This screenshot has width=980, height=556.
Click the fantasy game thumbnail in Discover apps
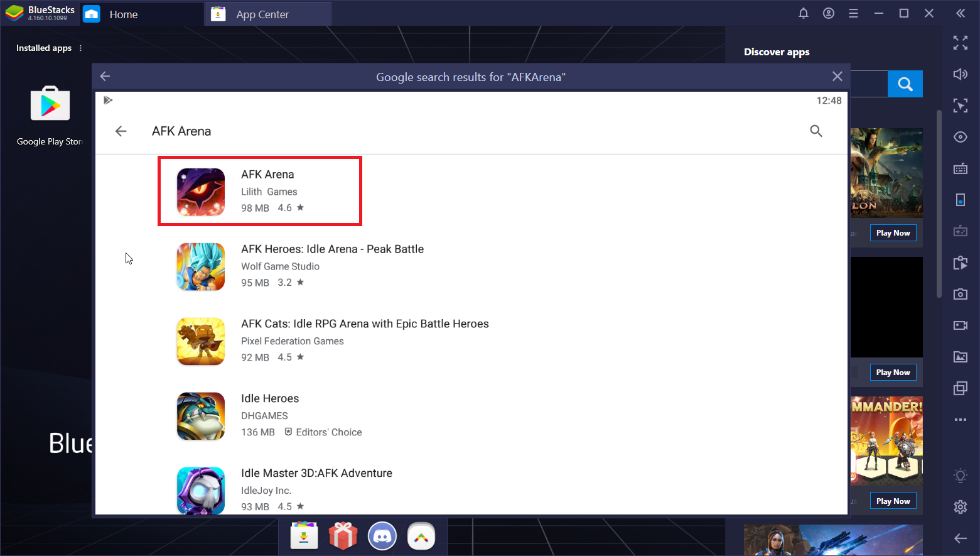[x=886, y=173]
